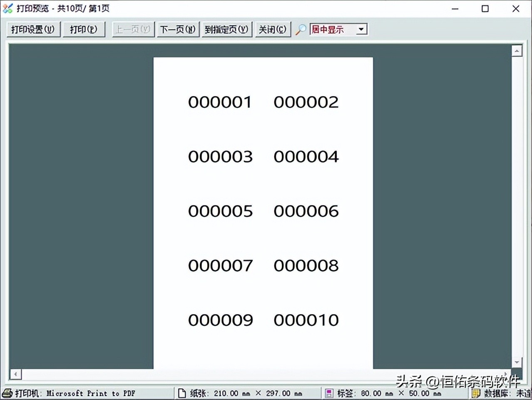Select label number 000009 in preview
Viewport: 532px width, 400px height.
(x=220, y=320)
